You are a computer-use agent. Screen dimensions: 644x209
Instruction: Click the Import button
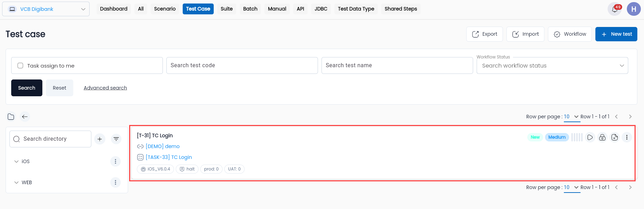point(525,34)
